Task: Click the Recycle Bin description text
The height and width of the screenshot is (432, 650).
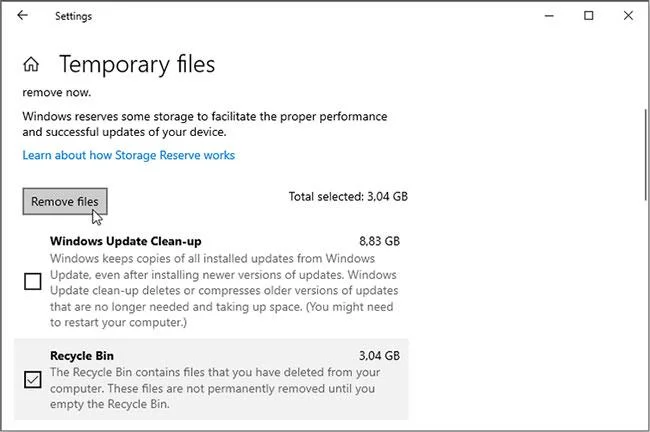Action: (215, 388)
